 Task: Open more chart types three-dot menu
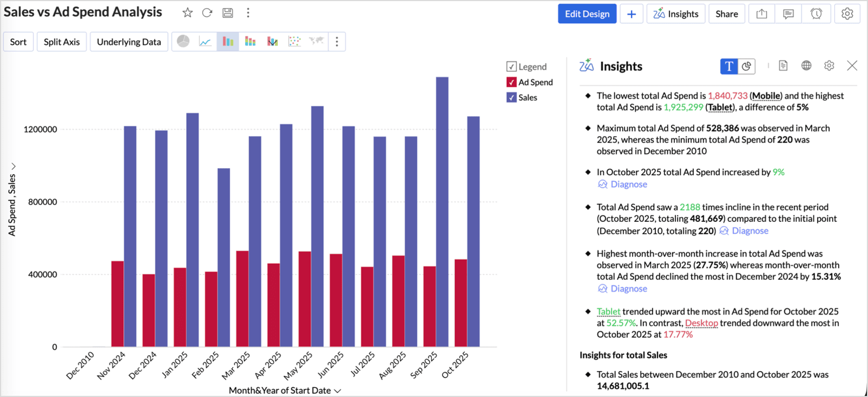337,42
